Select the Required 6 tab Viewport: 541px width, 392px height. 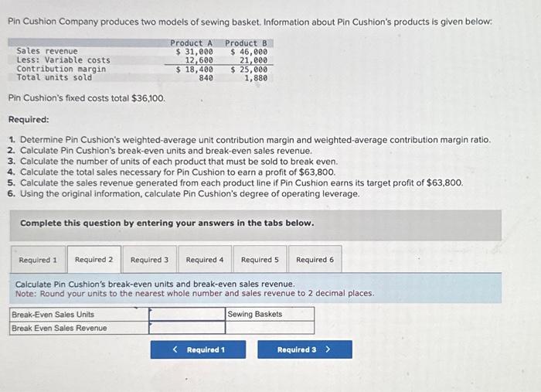[315, 260]
